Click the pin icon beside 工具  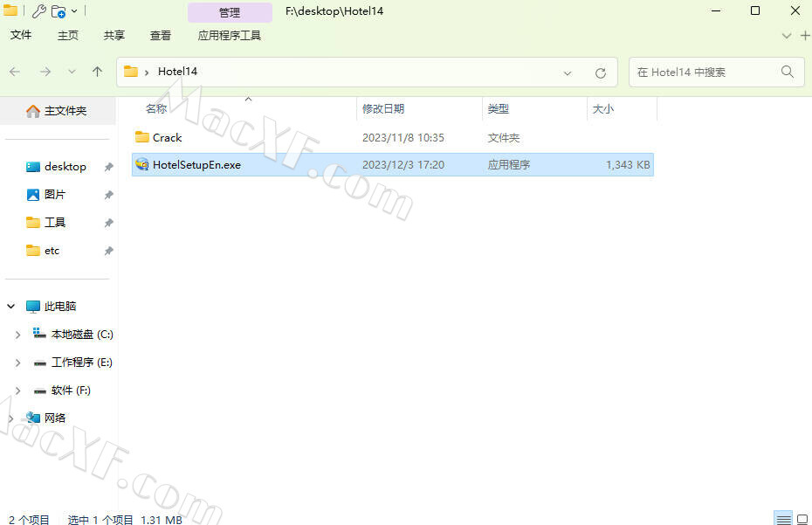109,223
